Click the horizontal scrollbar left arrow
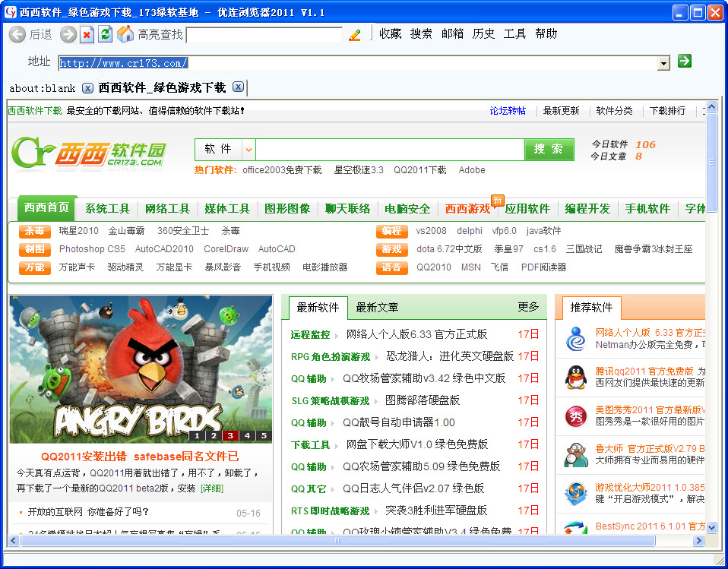Screen dimensions: 728x569 [x=13, y=540]
